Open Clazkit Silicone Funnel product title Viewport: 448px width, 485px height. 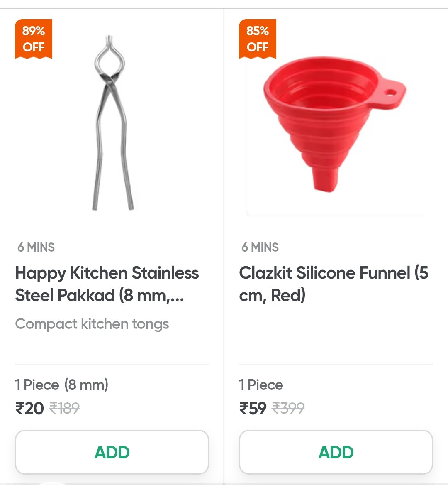(334, 284)
